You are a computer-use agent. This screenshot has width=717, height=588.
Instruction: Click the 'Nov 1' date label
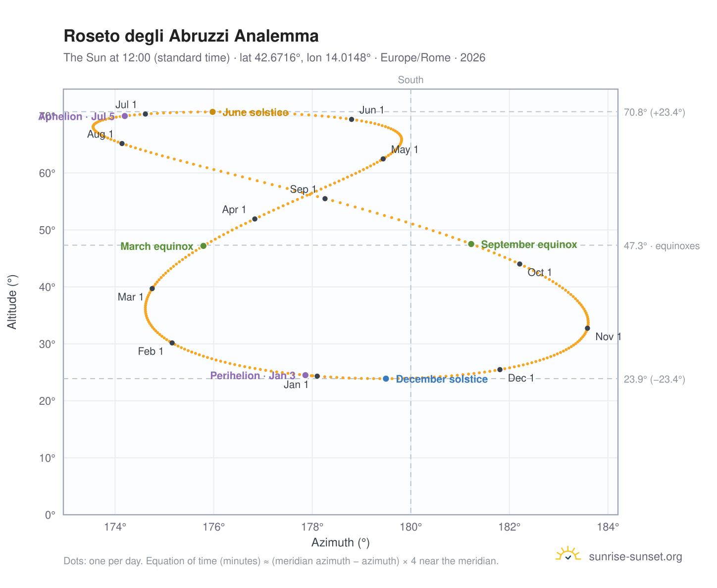(x=608, y=337)
